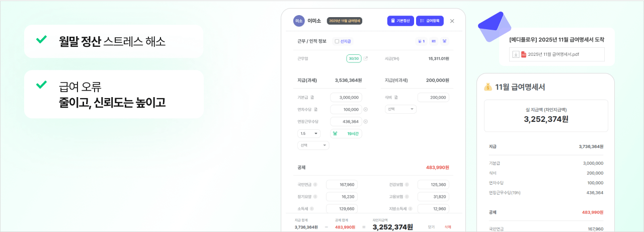644x232 pixels.
Task: Click the download icon of the pdf attachment
Action: pos(516,54)
